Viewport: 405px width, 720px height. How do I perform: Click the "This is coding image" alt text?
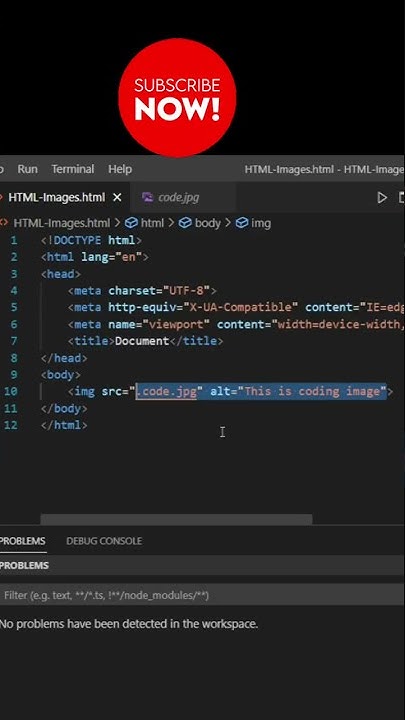click(x=312, y=391)
